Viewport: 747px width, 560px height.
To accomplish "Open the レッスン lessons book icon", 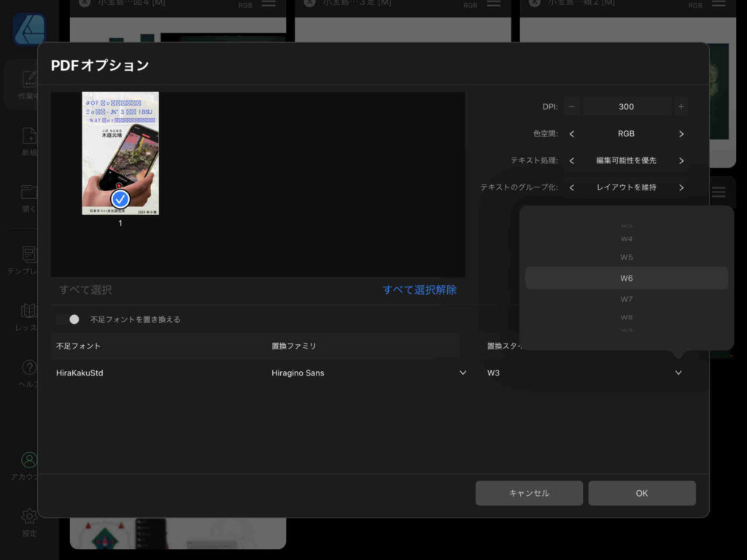I will click(29, 311).
